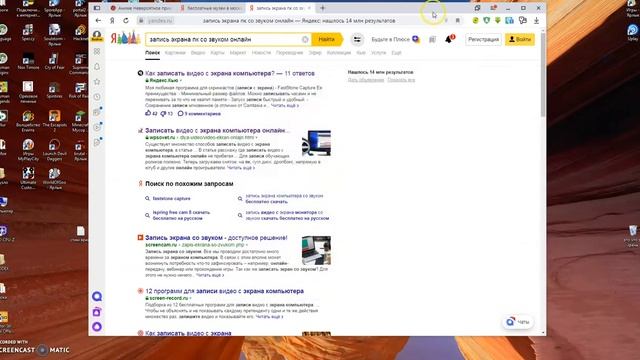Click the Регистрация button
This screenshot has width=640, height=360.
click(x=483, y=40)
